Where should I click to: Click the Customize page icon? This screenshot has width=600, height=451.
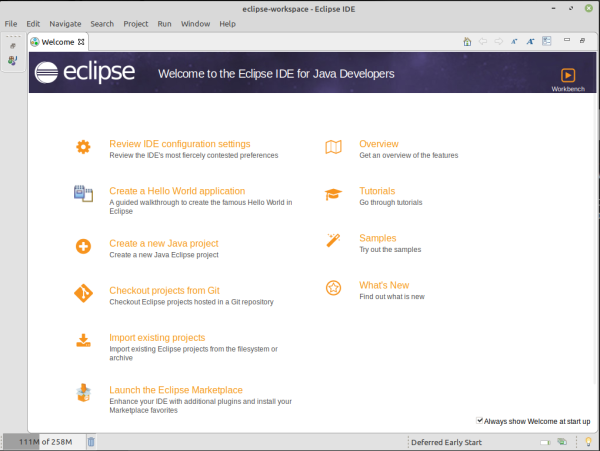(x=548, y=42)
